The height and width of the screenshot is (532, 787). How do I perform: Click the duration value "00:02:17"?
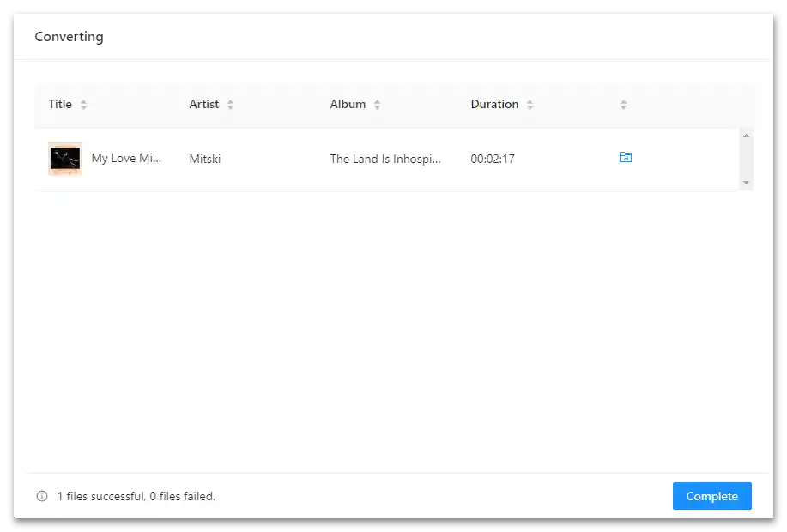point(493,159)
